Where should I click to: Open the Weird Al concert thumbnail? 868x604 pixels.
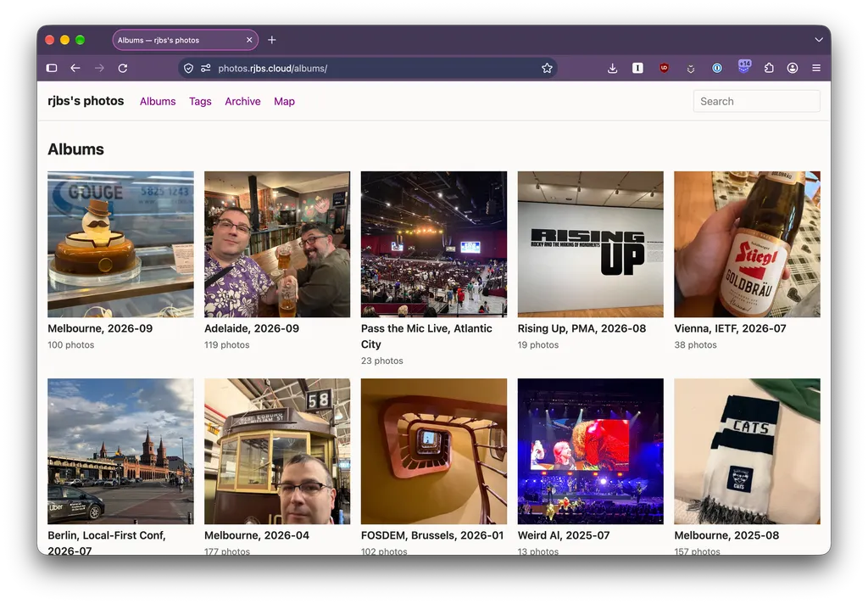(591, 451)
